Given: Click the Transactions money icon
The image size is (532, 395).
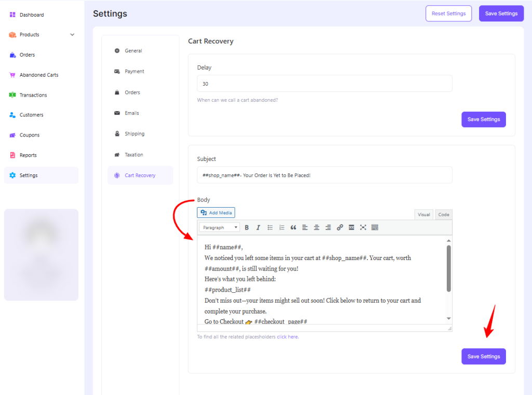Looking at the screenshot, I should coord(12,95).
